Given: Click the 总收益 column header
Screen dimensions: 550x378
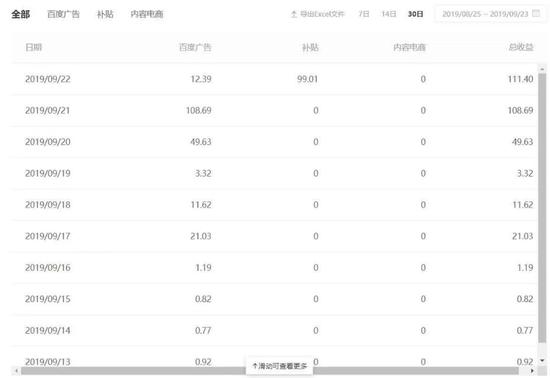Looking at the screenshot, I should [x=521, y=47].
